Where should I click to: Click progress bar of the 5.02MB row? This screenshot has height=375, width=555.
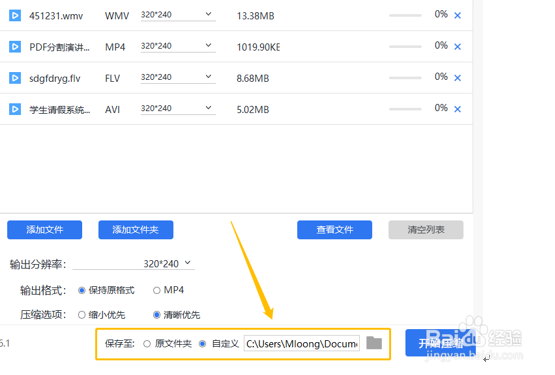[x=405, y=109]
